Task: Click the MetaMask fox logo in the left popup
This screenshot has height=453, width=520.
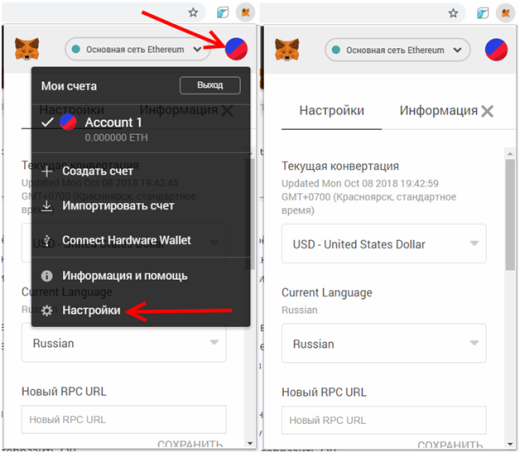Action: click(x=27, y=49)
